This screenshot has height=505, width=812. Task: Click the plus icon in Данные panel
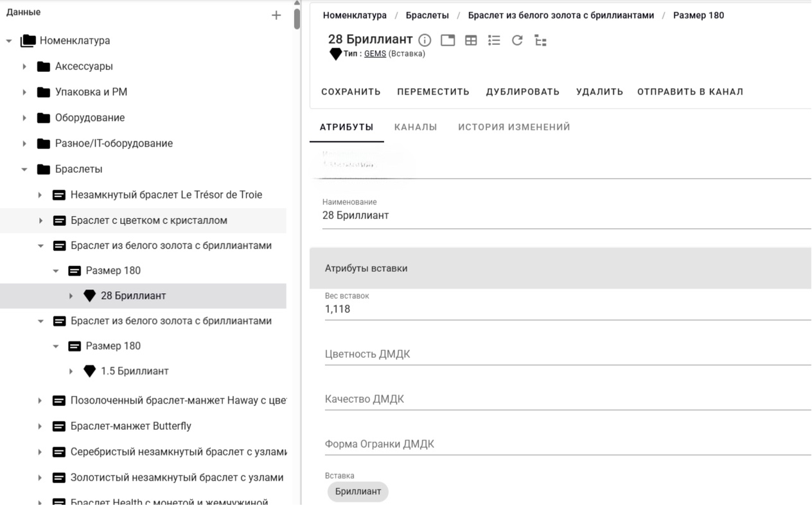(x=276, y=15)
